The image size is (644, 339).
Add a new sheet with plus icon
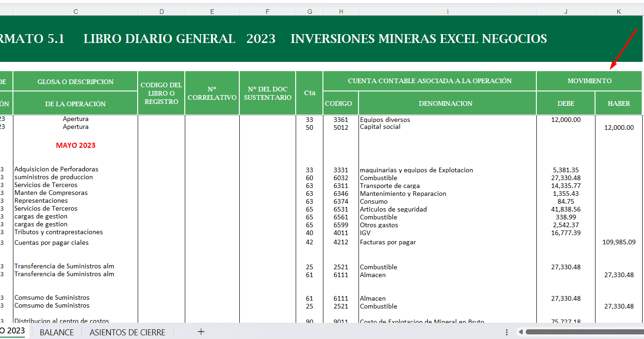click(x=201, y=332)
